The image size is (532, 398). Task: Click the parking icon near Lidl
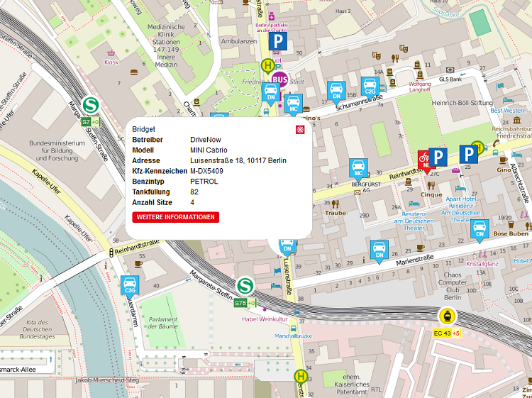(x=281, y=43)
